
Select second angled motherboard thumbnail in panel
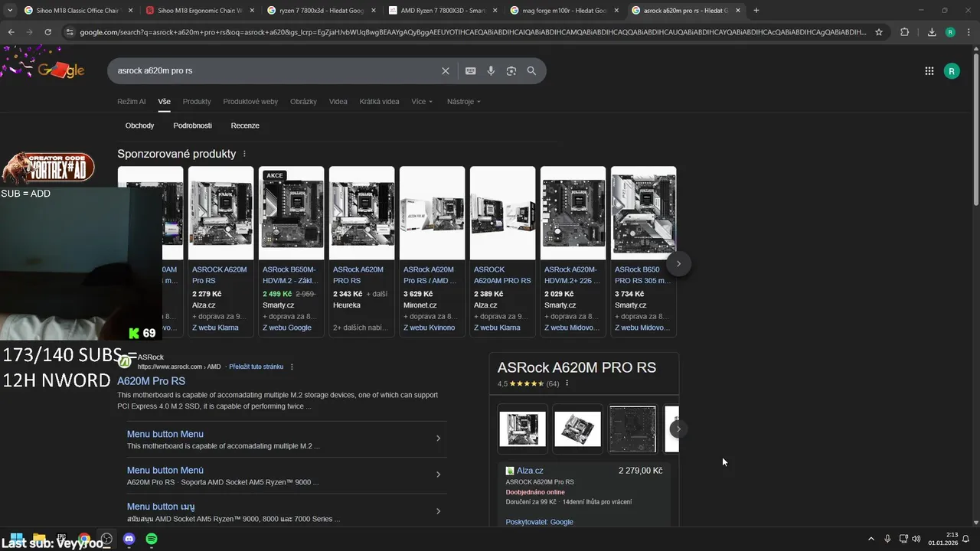578,429
